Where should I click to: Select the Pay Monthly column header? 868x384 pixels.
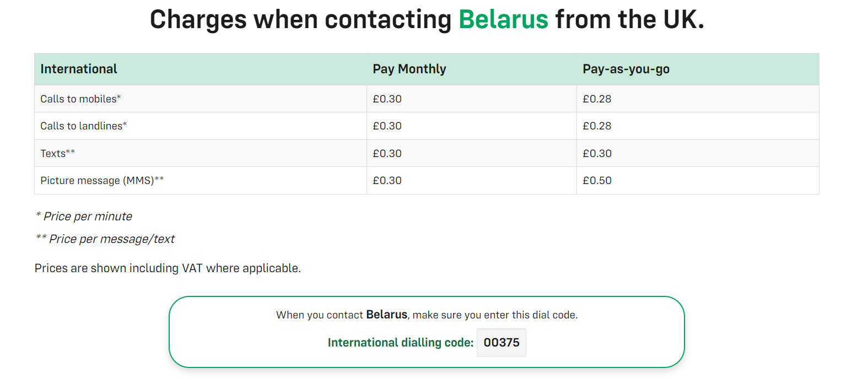tap(409, 69)
